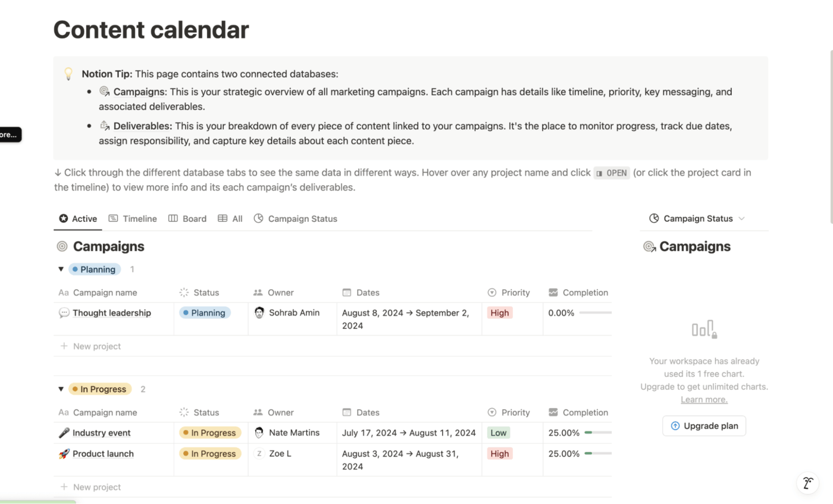
Task: Collapse the Planning group triangle
Action: click(61, 270)
